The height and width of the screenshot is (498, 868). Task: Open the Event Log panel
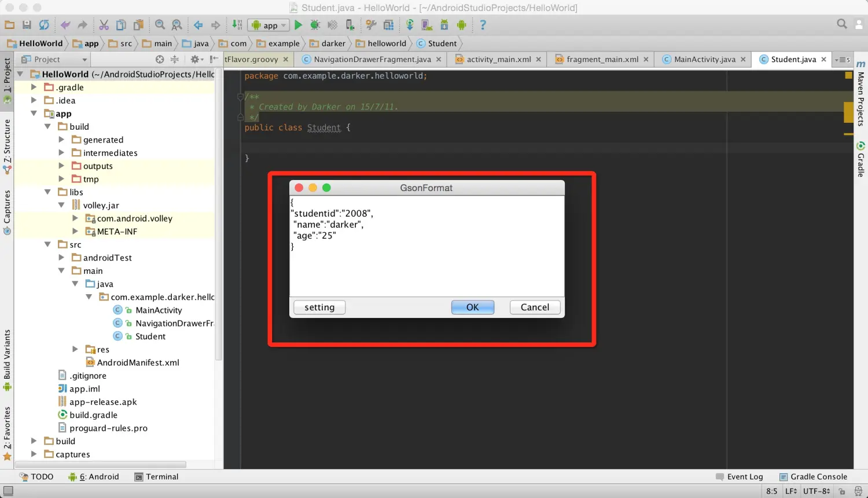click(740, 477)
